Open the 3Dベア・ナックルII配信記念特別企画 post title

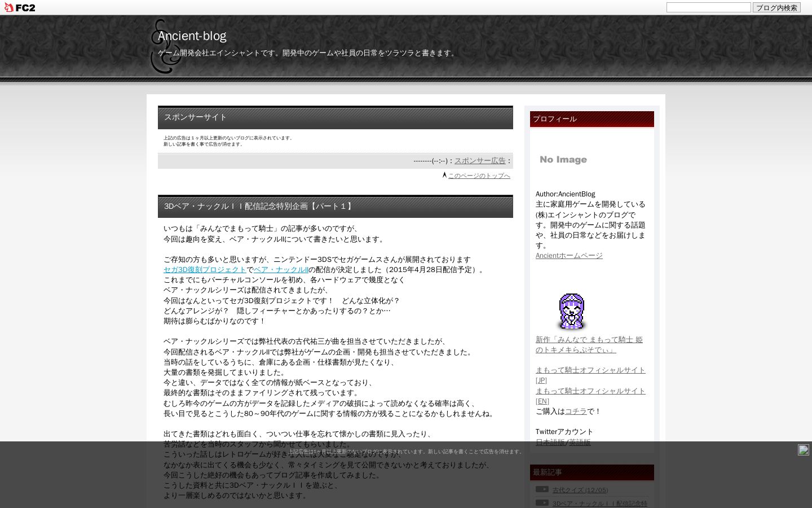[x=259, y=206]
